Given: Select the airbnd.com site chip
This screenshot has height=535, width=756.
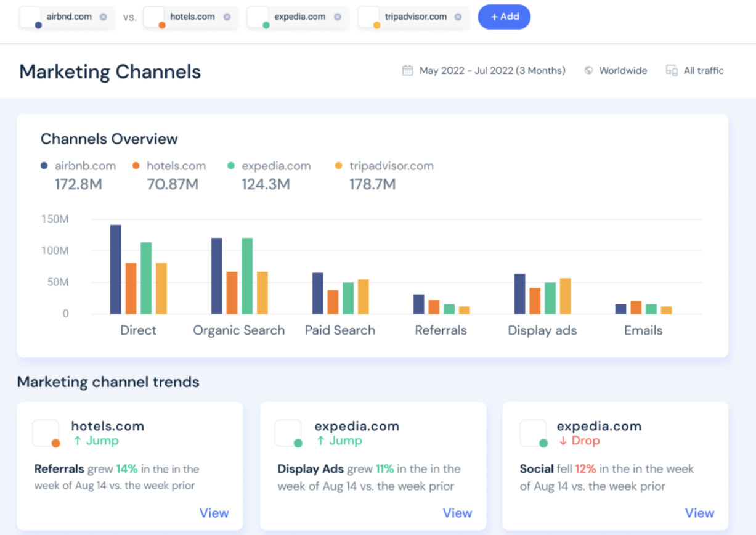Looking at the screenshot, I should (67, 17).
